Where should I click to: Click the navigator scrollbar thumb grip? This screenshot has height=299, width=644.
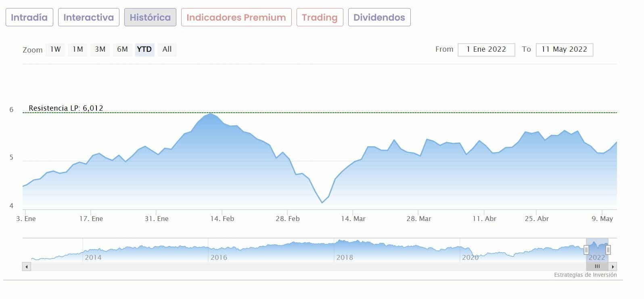(597, 267)
